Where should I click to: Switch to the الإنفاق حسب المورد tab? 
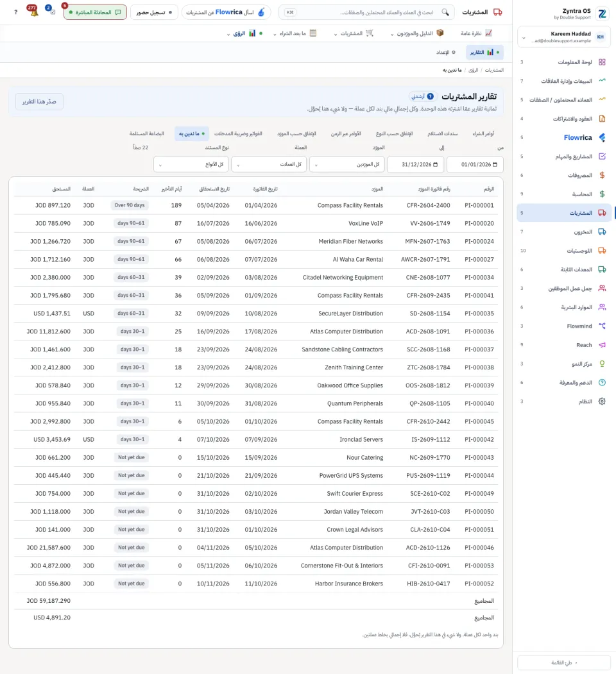pos(296,133)
